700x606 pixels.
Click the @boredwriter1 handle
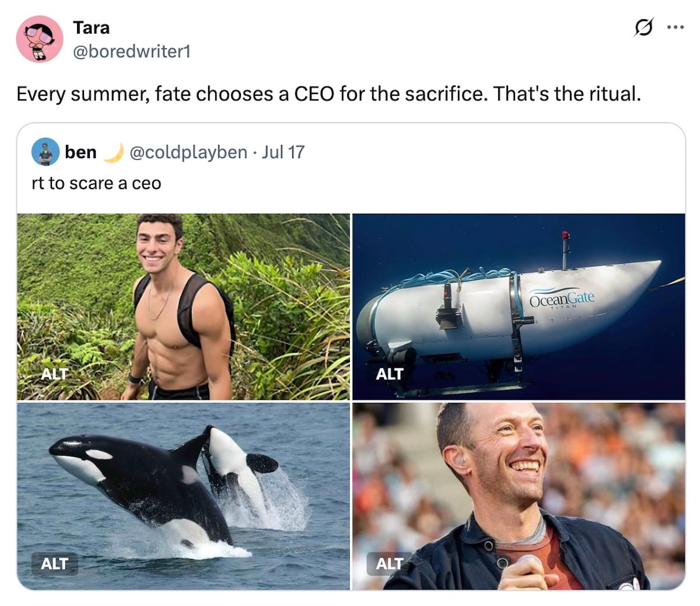coord(131,51)
